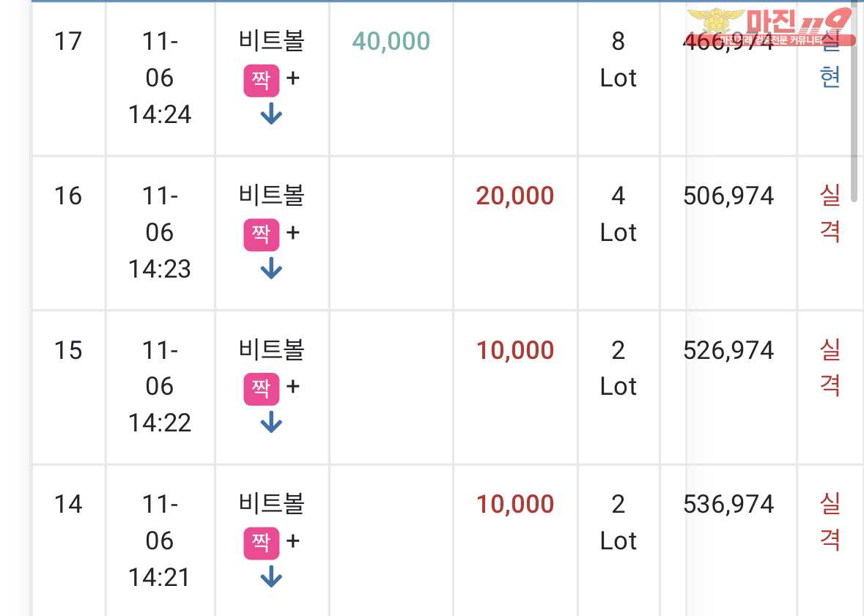Click the plus sign in row 14
The height and width of the screenshot is (616, 864).
293,541
